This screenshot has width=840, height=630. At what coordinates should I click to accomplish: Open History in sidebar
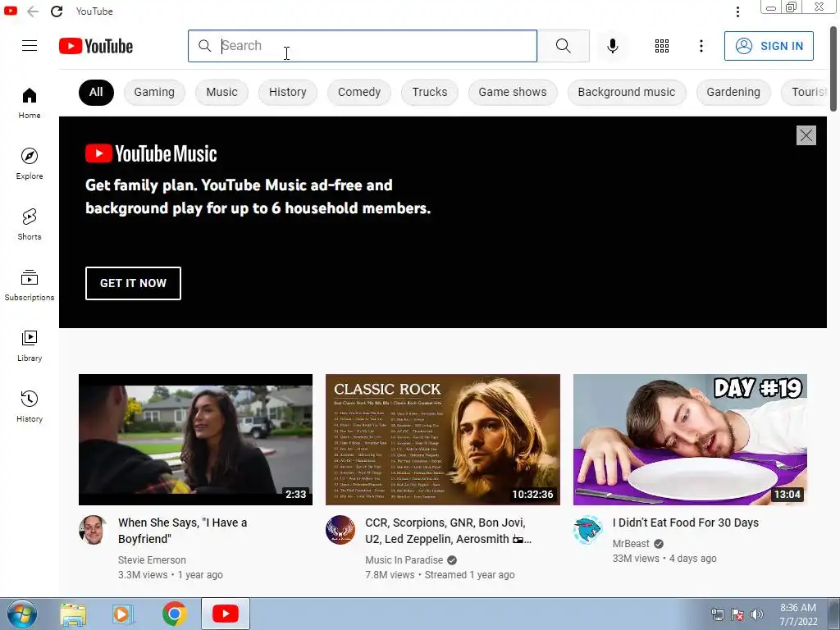[30, 407]
